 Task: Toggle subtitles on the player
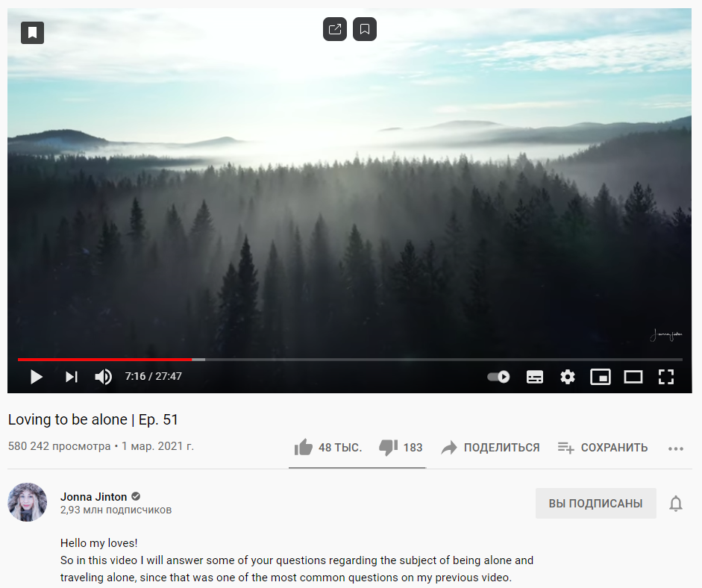(x=535, y=377)
